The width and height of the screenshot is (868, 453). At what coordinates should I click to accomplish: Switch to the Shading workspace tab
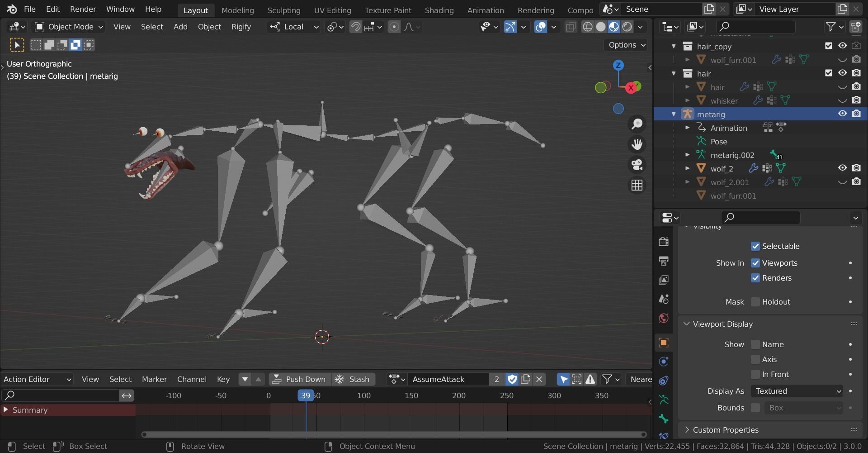[x=439, y=10]
